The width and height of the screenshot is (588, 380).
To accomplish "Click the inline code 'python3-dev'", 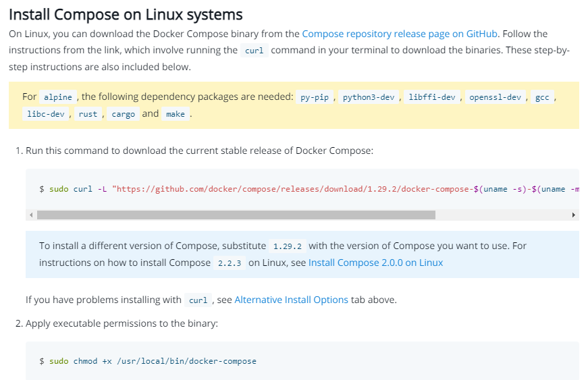I will (x=368, y=97).
